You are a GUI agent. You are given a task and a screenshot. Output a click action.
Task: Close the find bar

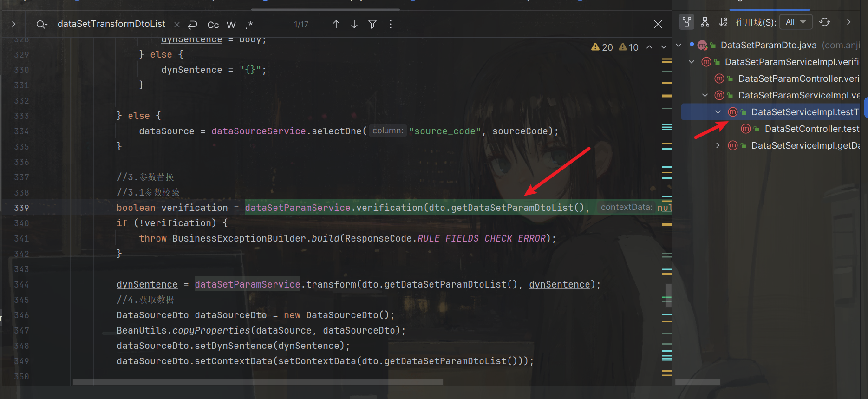(x=658, y=24)
